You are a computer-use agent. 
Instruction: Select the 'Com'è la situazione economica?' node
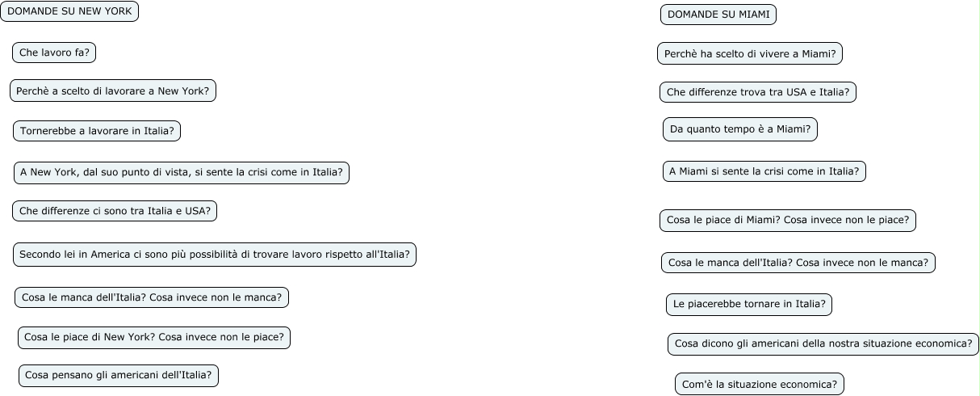(x=760, y=384)
